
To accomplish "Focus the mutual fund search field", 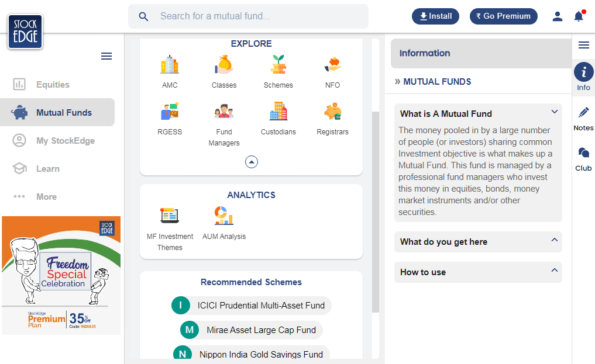I will [x=248, y=16].
